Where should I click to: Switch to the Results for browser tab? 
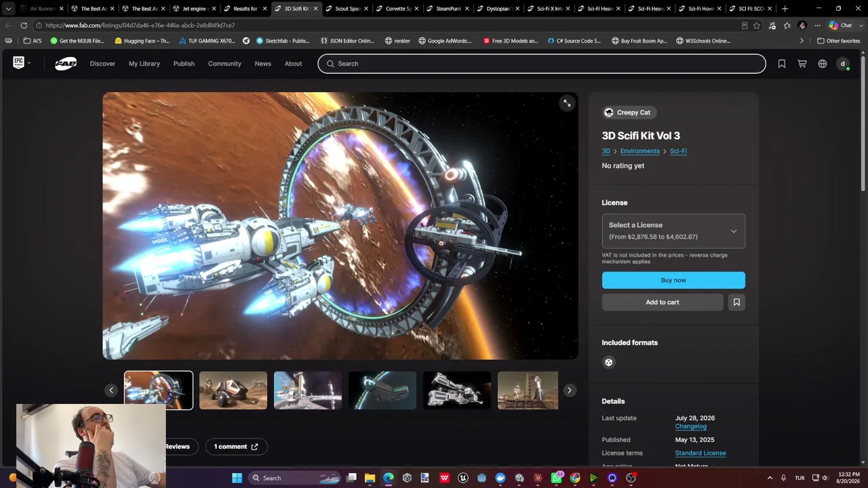(244, 9)
